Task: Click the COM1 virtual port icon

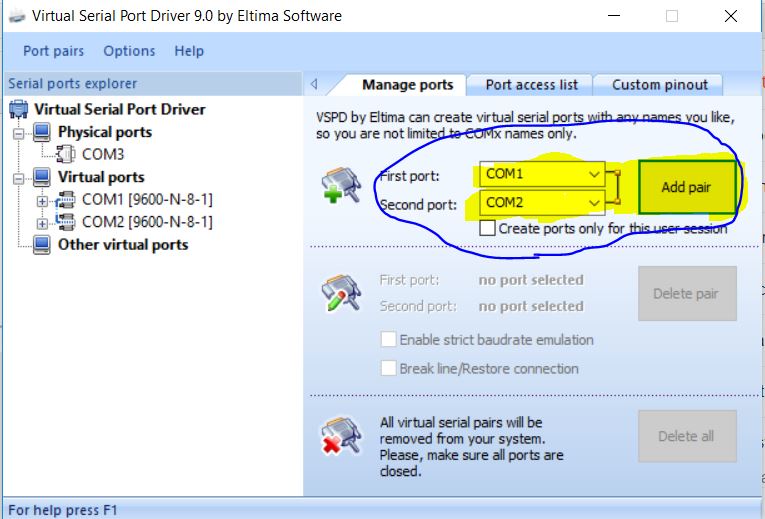Action: pyautogui.click(x=65, y=200)
